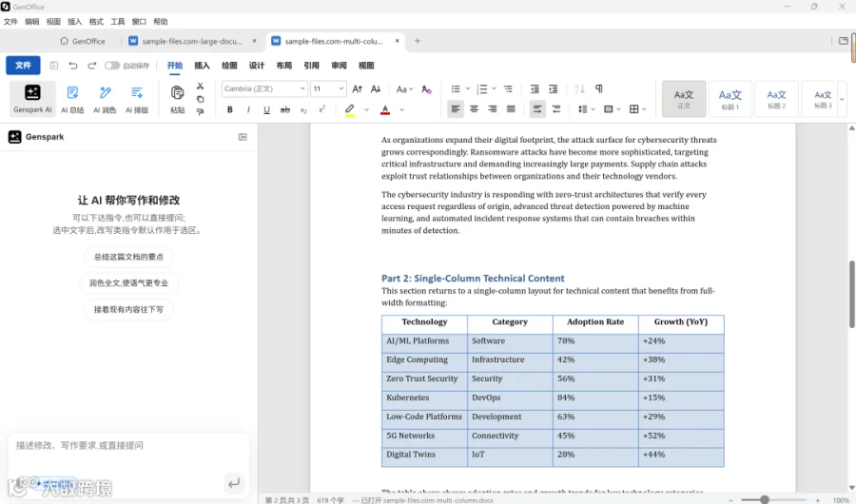Increase paragraph indent
This screenshot has height=504, width=856.
coord(553,89)
